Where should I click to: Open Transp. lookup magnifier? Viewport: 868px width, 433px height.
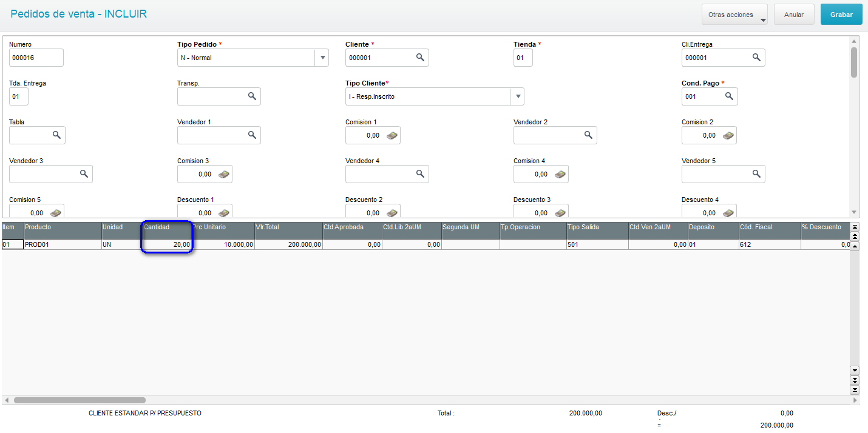[252, 96]
